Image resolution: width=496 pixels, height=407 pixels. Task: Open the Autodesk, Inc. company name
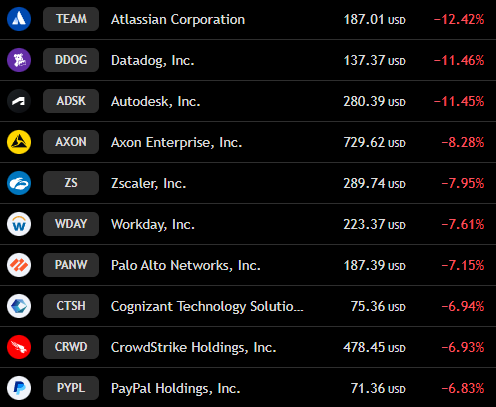(156, 101)
